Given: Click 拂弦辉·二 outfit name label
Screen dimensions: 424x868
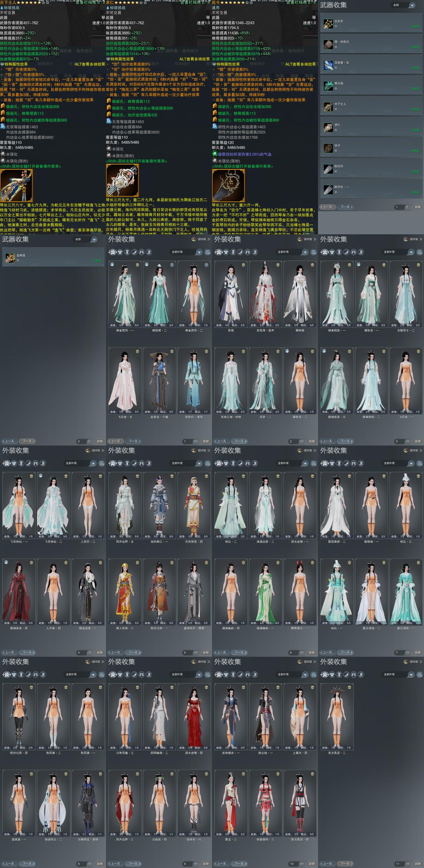Looking at the screenshot, I should 159,331.
